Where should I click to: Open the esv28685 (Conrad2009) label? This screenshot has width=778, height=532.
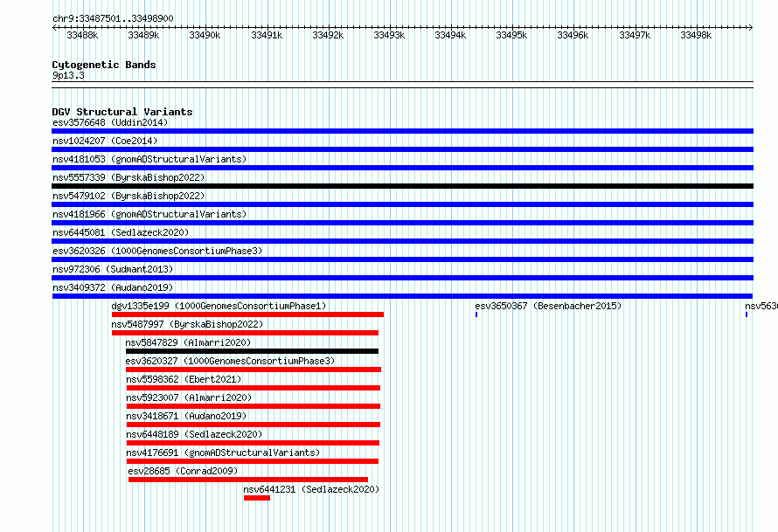(x=183, y=471)
